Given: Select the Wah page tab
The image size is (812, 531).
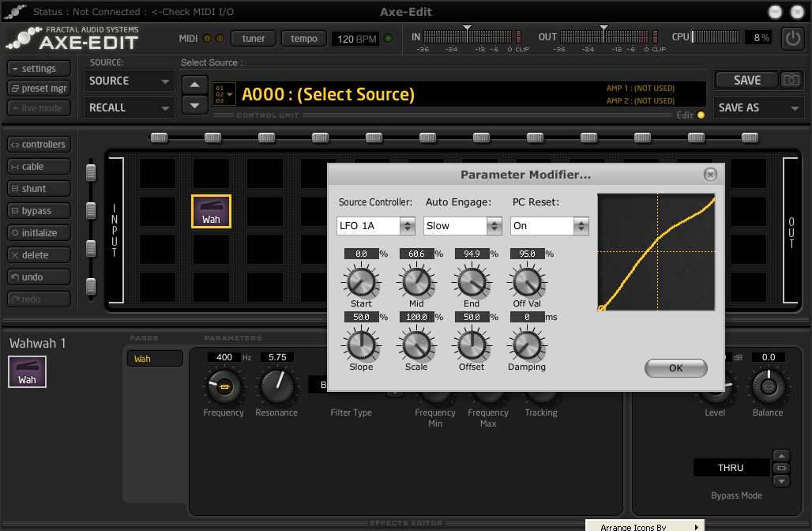Looking at the screenshot, I should coord(154,359).
